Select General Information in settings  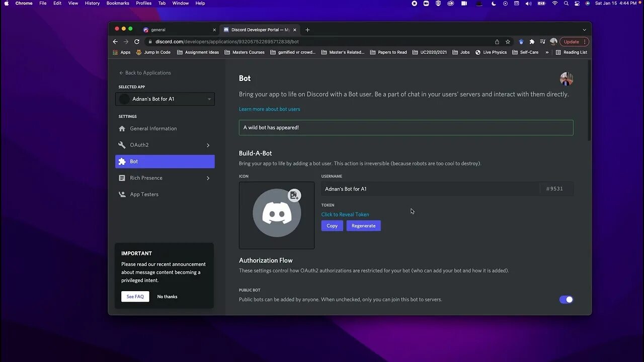pos(165,129)
